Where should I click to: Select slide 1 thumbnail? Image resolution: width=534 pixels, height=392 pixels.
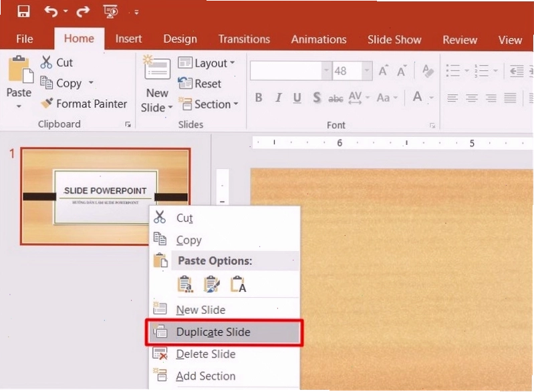tap(105, 196)
